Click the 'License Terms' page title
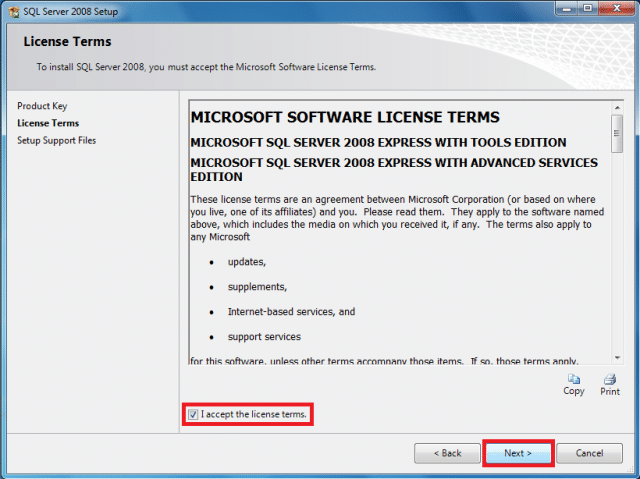Screen dimensions: 640x479 pyautogui.click(x=67, y=42)
